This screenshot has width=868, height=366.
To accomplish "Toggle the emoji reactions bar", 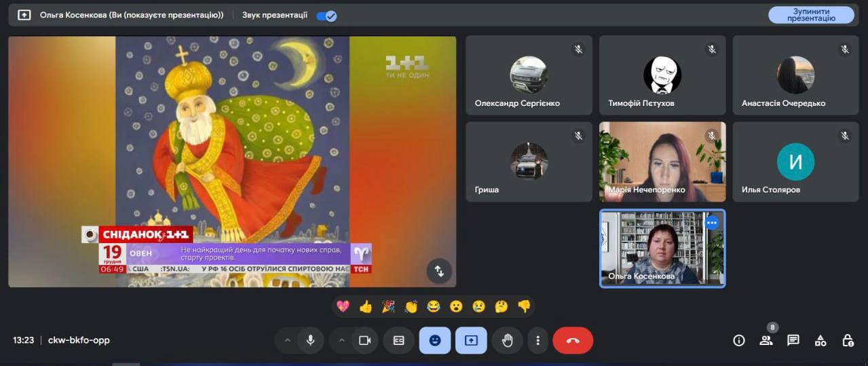I will pos(434,340).
